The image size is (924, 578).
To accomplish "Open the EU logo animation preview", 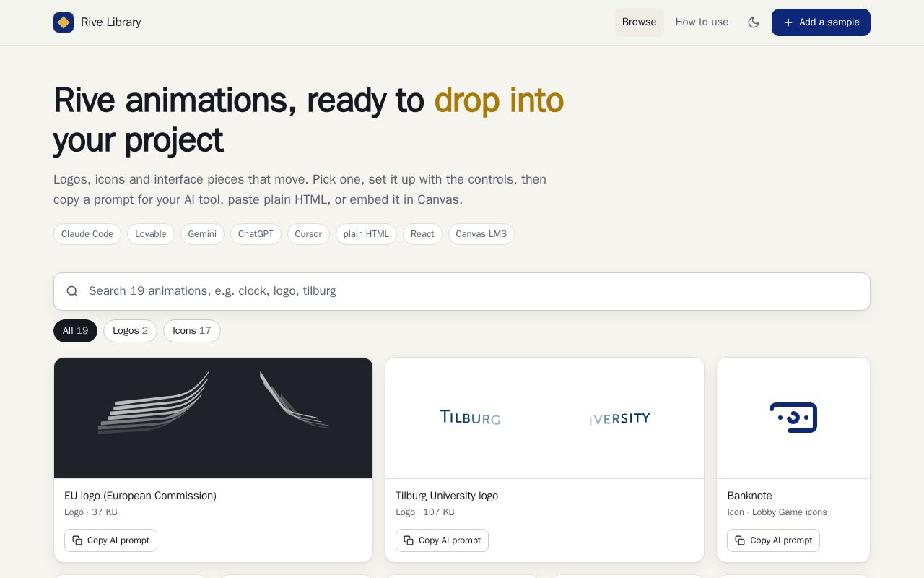I will pos(213,418).
